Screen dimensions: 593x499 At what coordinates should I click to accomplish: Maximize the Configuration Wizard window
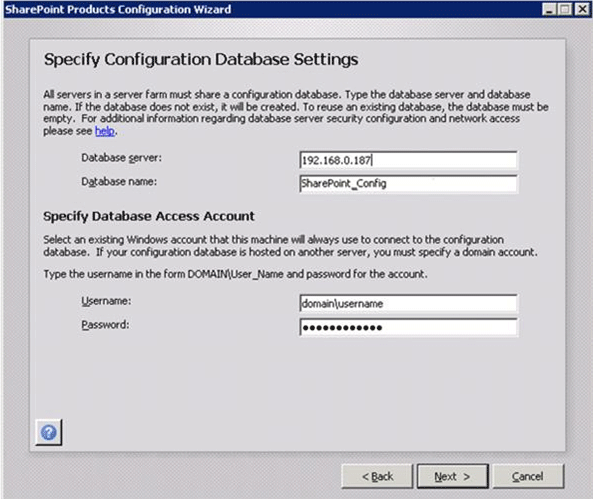565,9
